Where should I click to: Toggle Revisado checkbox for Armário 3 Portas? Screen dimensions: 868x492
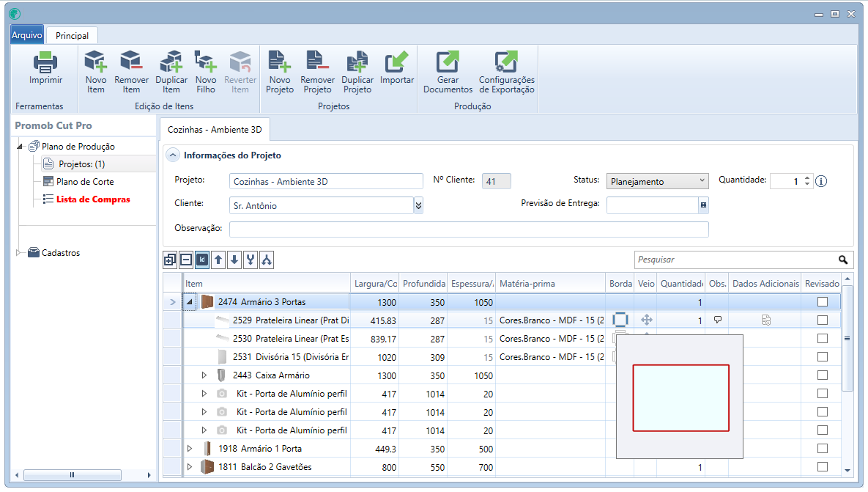(x=823, y=302)
